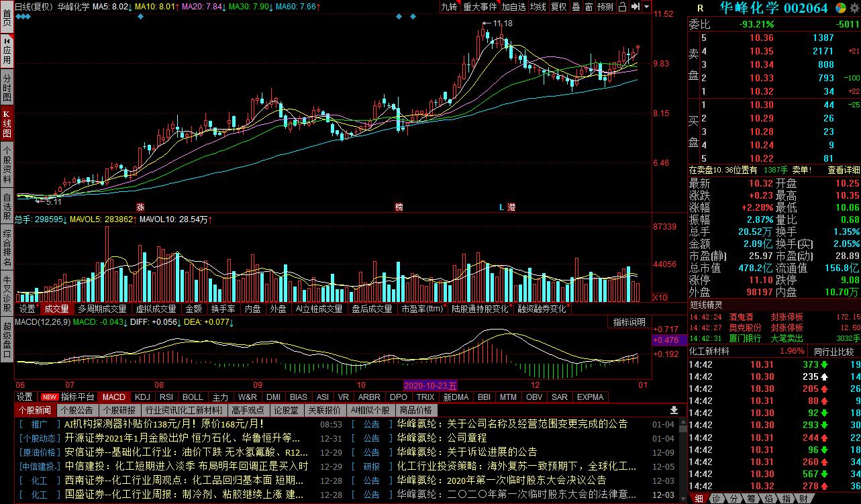Open 综合排名 in the sidebar
The width and height of the screenshot is (861, 504).
[7, 248]
